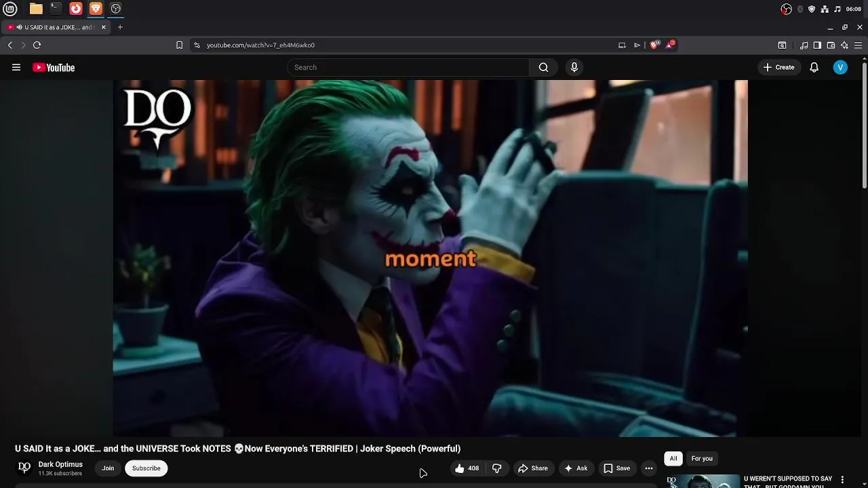The image size is (868, 488).
Task: Open the more actions three-dot menu
Action: [649, 468]
